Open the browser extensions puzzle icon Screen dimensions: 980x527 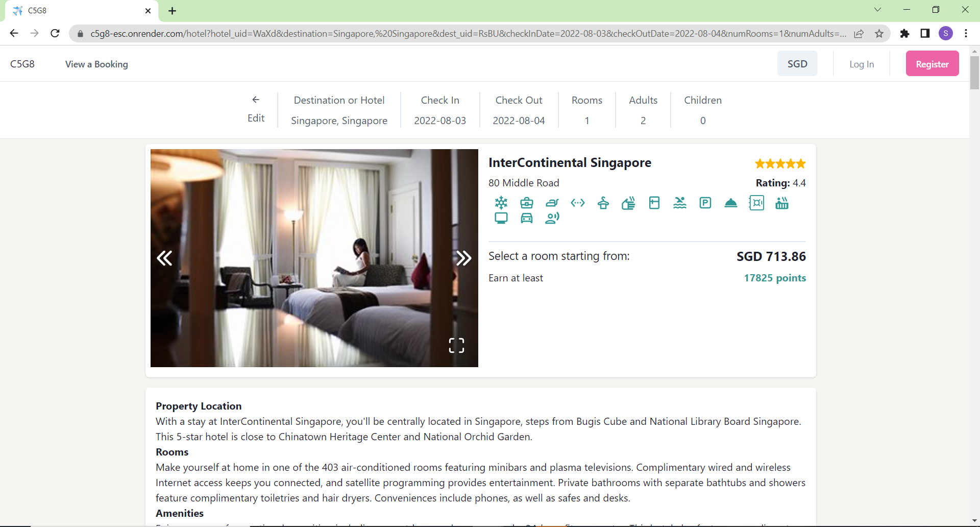[x=904, y=33]
